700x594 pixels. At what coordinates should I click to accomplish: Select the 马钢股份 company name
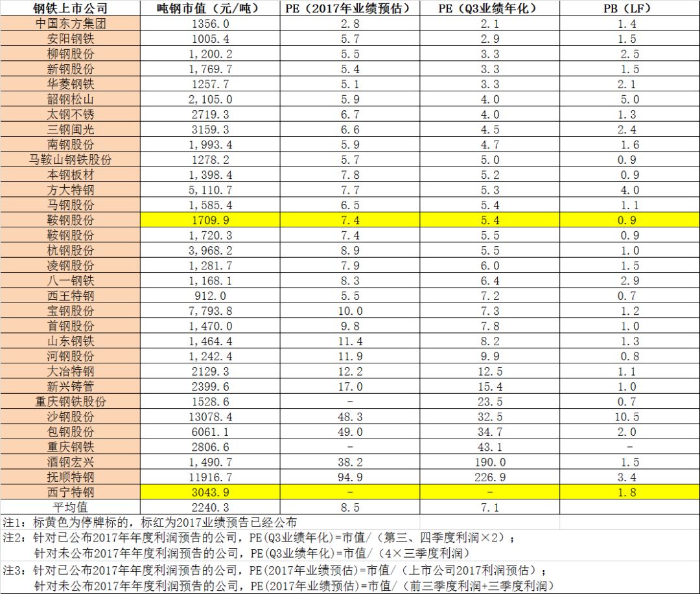pyautogui.click(x=70, y=205)
